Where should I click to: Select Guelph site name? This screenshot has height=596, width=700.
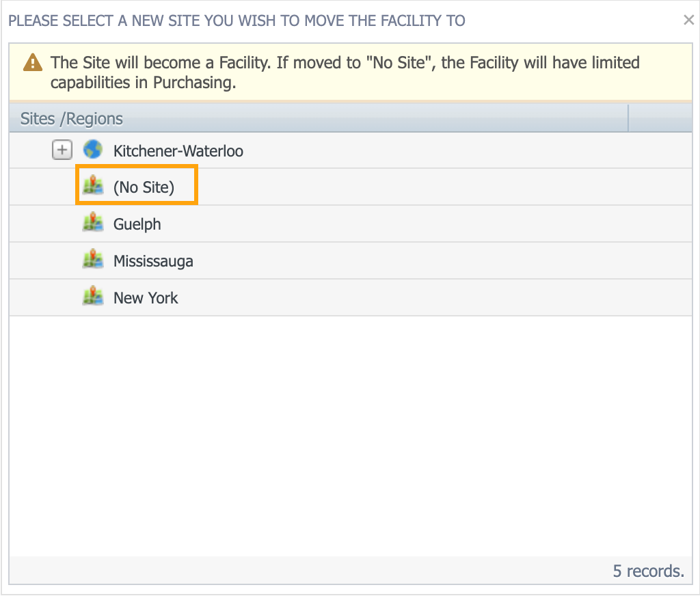(137, 224)
